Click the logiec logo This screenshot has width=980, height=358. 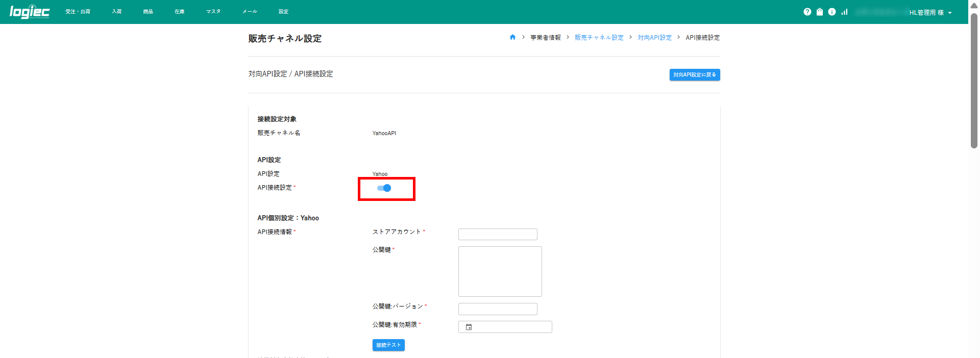[x=29, y=11]
